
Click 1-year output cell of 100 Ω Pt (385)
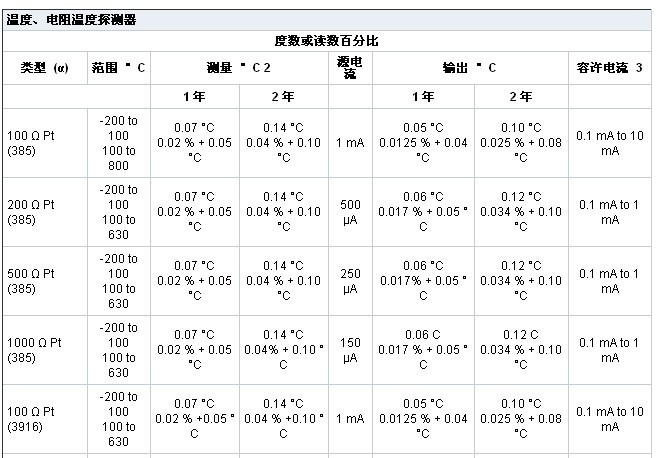pyautogui.click(x=423, y=143)
